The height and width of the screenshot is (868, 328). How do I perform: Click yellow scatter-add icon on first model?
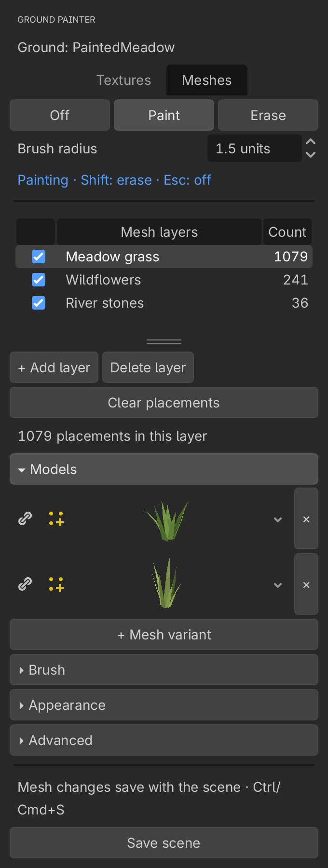[x=56, y=519]
